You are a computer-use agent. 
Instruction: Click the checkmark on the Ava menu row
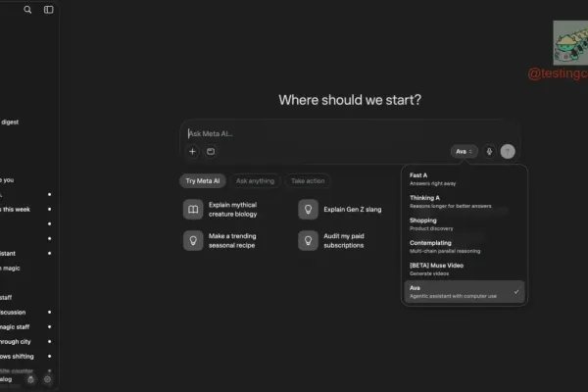coord(516,291)
